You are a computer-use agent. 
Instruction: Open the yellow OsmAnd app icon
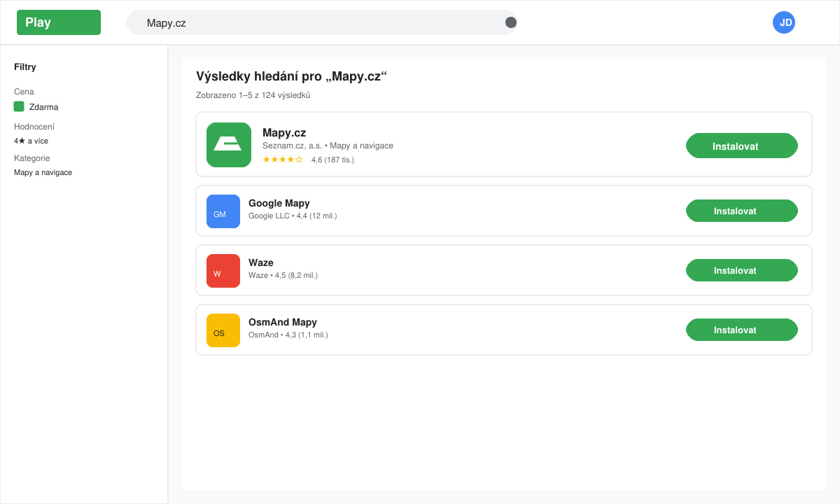click(223, 330)
